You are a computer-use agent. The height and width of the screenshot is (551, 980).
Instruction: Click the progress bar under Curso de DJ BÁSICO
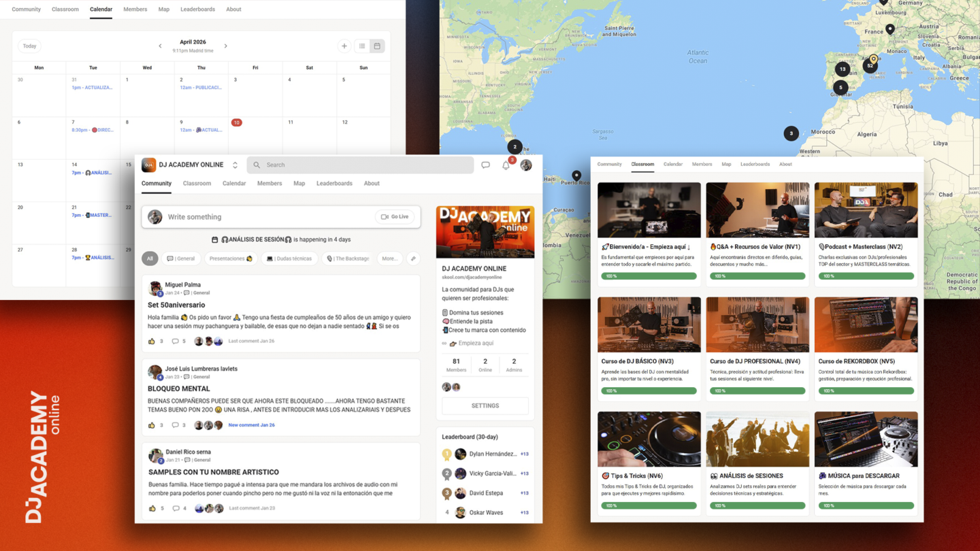click(x=649, y=391)
